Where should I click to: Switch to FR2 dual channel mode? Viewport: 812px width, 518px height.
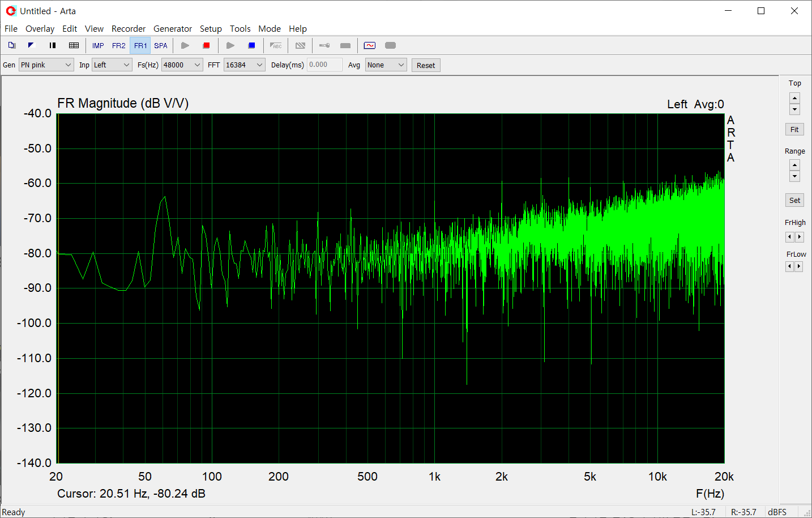(119, 46)
